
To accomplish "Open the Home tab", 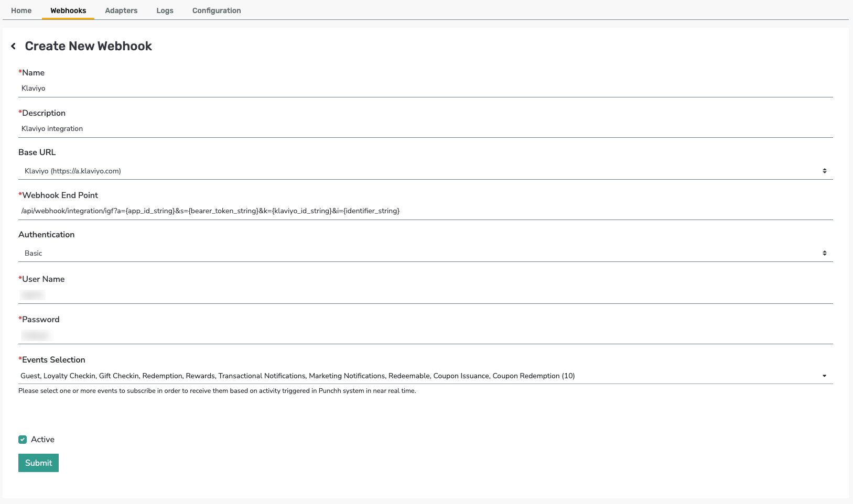I will coord(21,10).
